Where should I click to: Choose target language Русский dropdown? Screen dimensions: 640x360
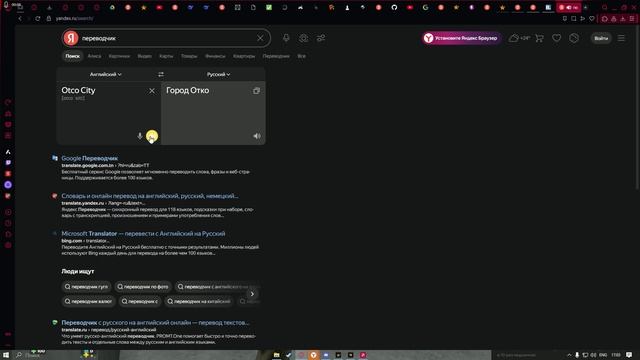tap(218, 74)
